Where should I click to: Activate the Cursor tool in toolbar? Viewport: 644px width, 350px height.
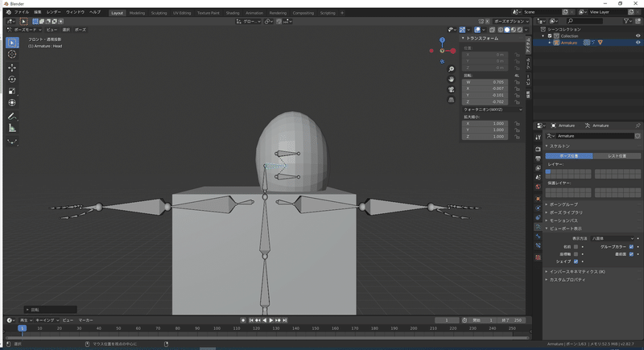click(12, 54)
